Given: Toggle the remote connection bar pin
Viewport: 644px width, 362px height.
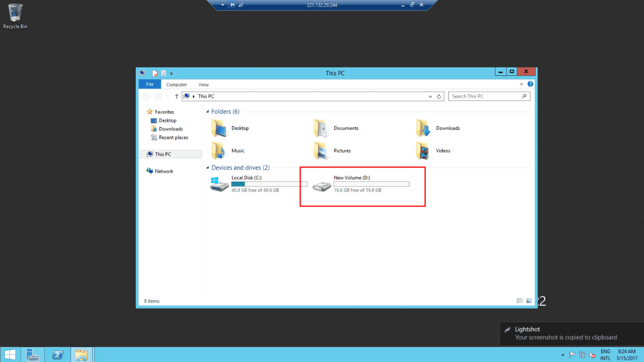Looking at the screenshot, I should click(x=232, y=5).
